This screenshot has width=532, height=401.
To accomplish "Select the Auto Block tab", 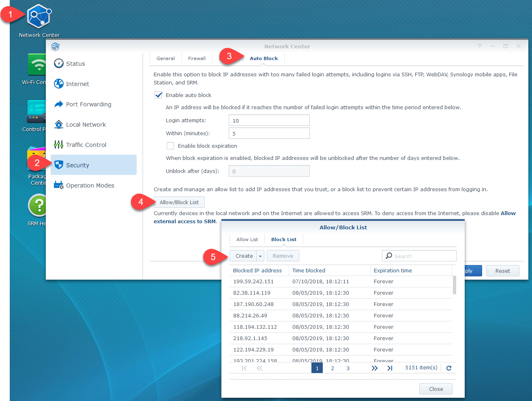I will [264, 58].
